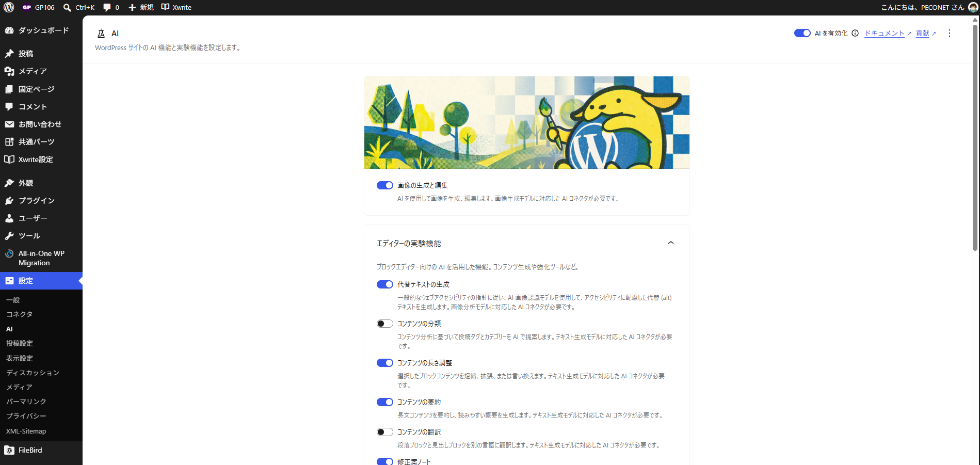The height and width of the screenshot is (465, 980).
Task: Click the ユーザー person icon
Action: click(9, 218)
